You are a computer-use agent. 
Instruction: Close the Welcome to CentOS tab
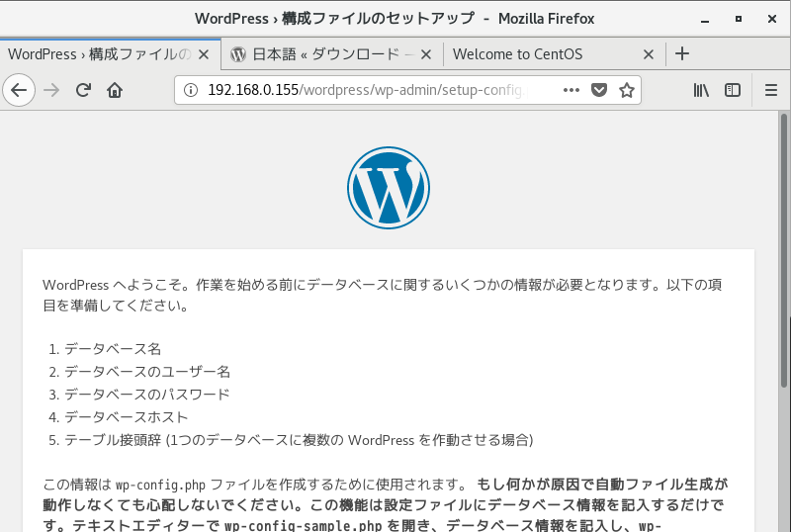coord(649,54)
